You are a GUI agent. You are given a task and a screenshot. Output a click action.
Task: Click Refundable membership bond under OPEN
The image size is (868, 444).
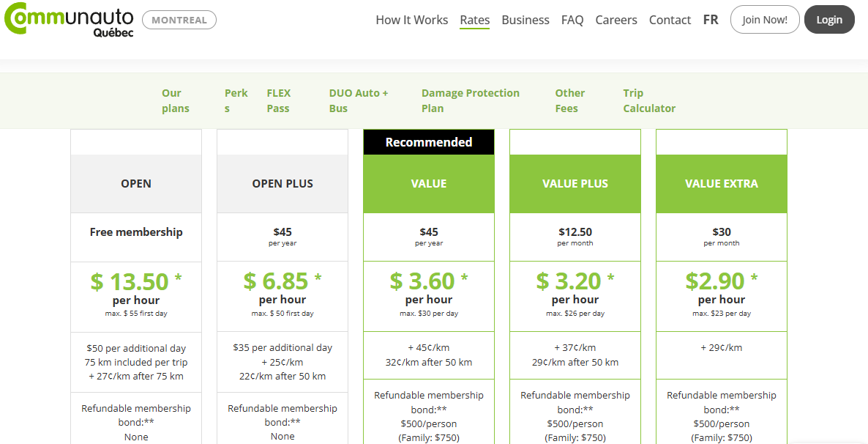[x=136, y=415]
